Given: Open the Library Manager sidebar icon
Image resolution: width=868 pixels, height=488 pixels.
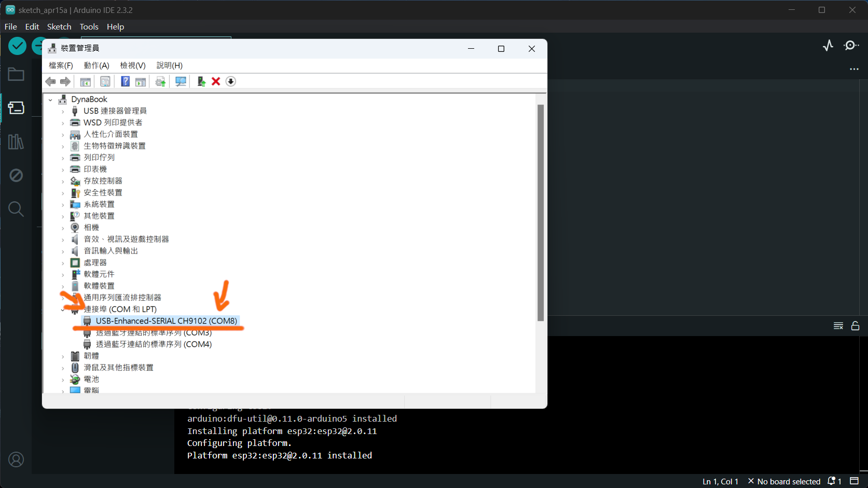Looking at the screenshot, I should pyautogui.click(x=16, y=142).
